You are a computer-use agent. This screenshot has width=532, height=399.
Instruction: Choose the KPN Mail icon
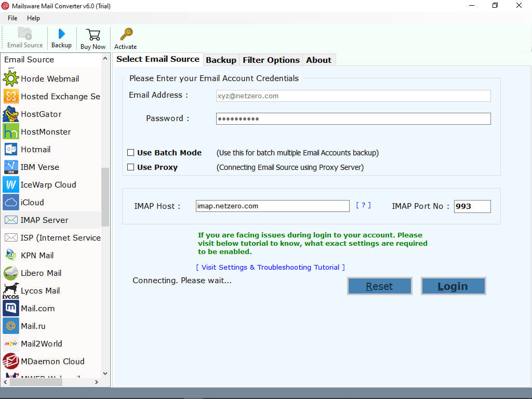tap(11, 255)
